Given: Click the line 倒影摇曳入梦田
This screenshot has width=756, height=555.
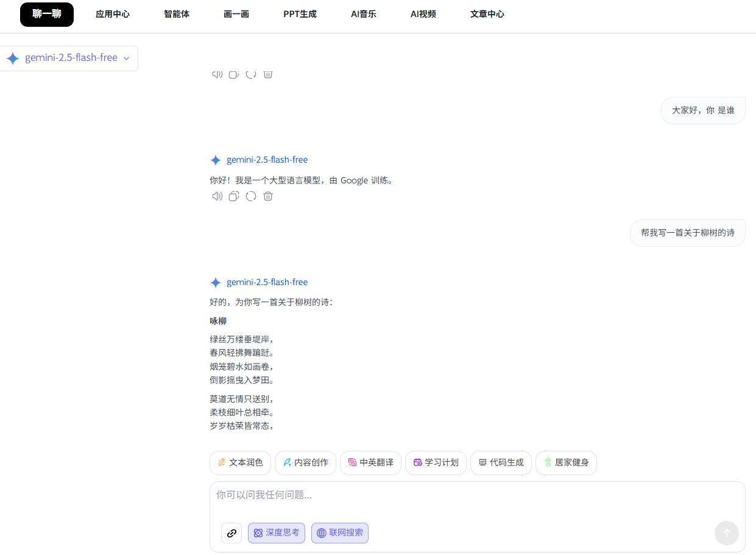Looking at the screenshot, I should point(242,380).
